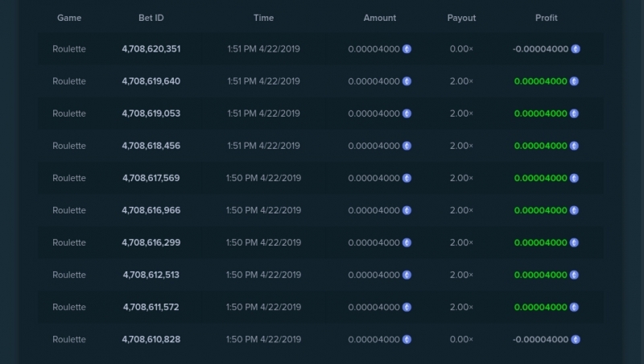Click amount coin icon in row 4,708,610,828
The height and width of the screenshot is (364, 644).
click(407, 339)
